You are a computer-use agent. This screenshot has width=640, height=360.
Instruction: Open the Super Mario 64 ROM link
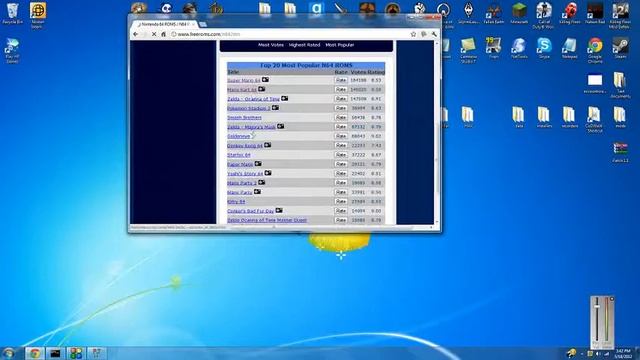pos(244,80)
